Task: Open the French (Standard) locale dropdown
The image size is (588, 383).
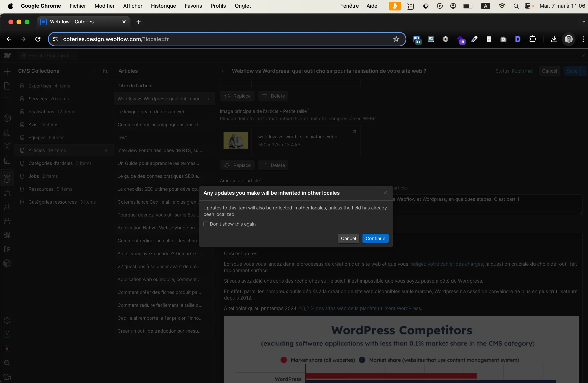Action: tap(48, 56)
